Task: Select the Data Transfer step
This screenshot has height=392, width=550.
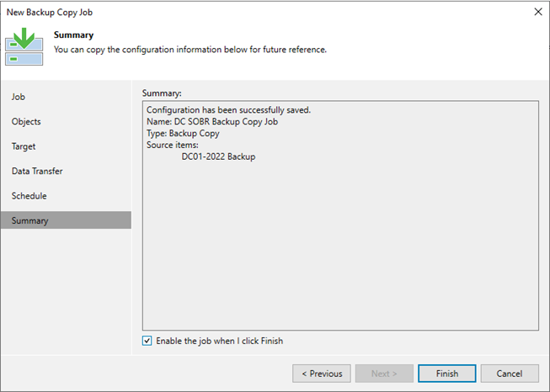Action: (37, 172)
